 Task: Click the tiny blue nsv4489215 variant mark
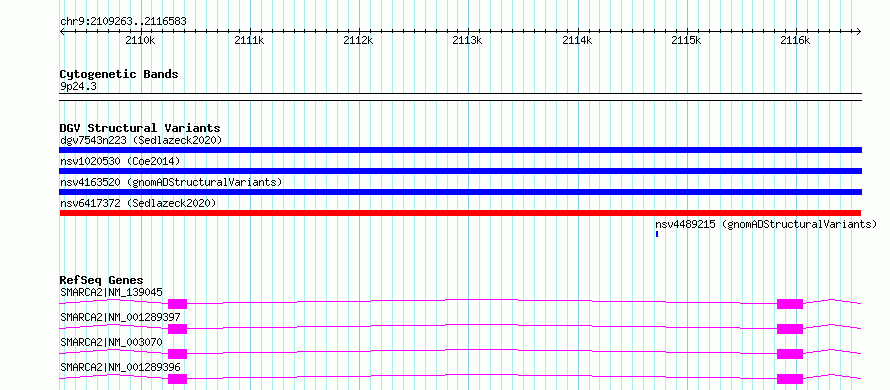click(x=657, y=234)
